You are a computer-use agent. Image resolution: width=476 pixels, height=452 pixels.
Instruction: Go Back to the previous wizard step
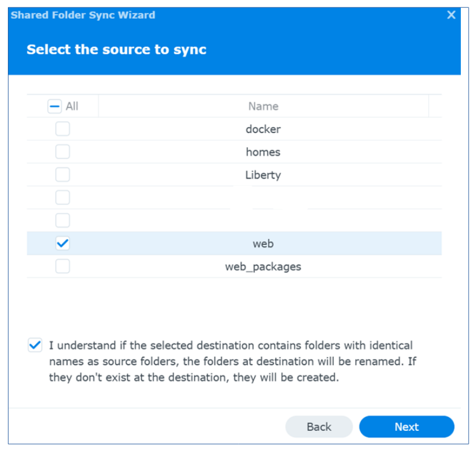point(319,427)
